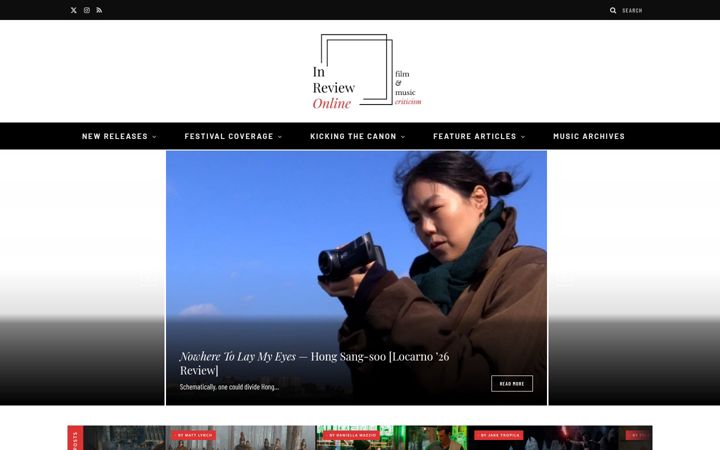Open the X (Twitter) social link
This screenshot has width=720, height=450.
[x=73, y=10]
